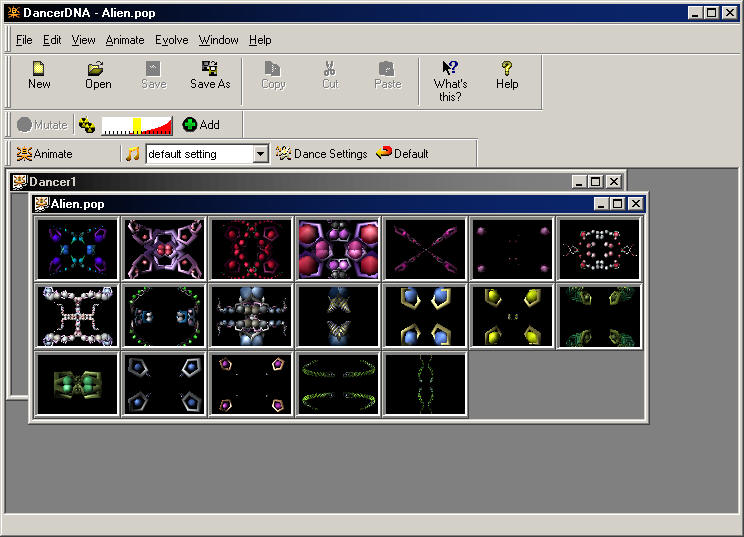This screenshot has height=537, width=744.
Task: Open the Help menu
Action: pos(260,40)
